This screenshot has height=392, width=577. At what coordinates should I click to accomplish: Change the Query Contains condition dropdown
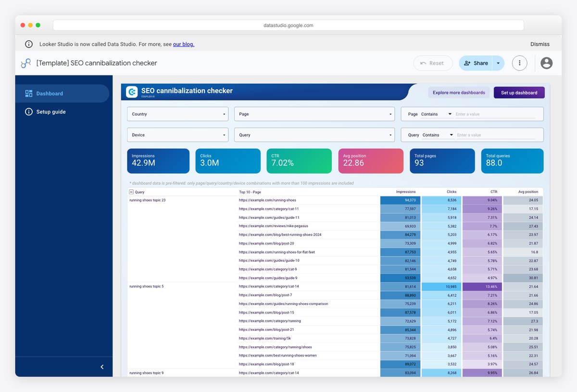438,135
